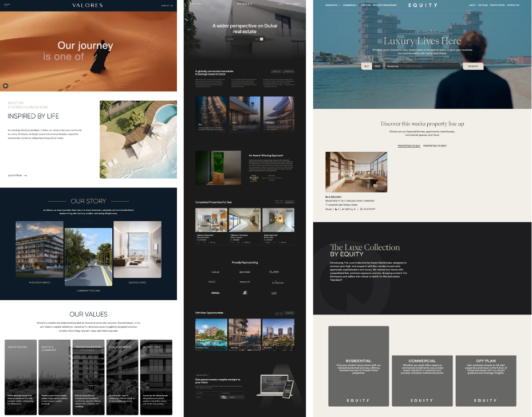This screenshot has height=417, width=532.
Task: Click location pin beside Jumeirah Lake Towers
Action: pyautogui.click(x=326, y=205)
